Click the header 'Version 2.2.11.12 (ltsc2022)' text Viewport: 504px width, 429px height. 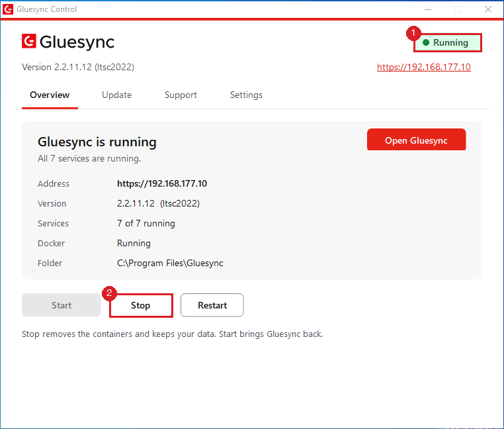pyautogui.click(x=78, y=67)
